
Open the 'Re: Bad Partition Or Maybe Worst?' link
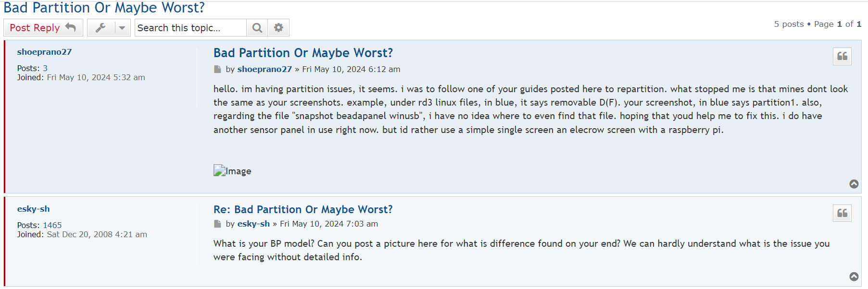303,209
